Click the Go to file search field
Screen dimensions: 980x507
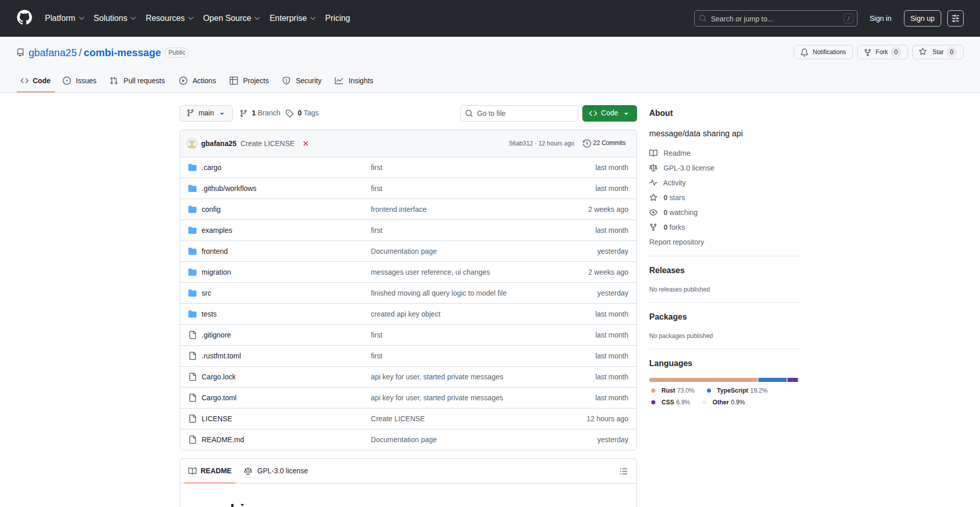pos(519,113)
